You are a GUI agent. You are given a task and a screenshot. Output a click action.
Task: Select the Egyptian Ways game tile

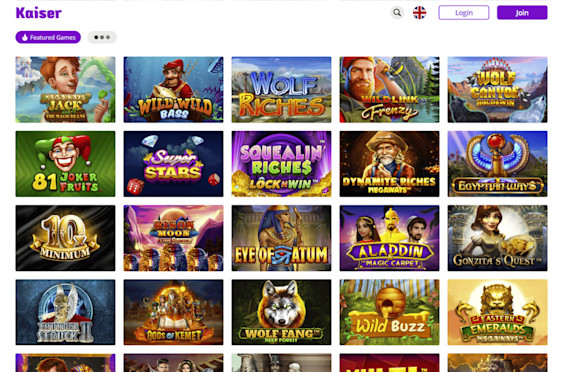[498, 164]
